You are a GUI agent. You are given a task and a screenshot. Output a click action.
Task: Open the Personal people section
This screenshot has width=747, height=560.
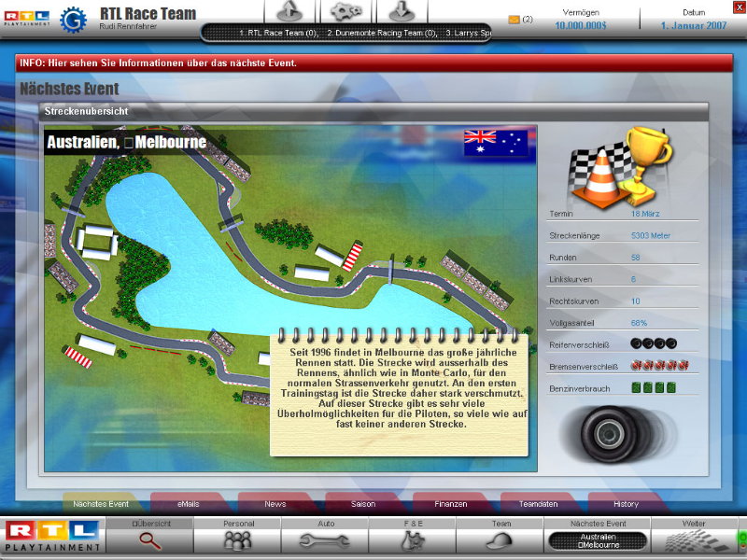[238, 539]
